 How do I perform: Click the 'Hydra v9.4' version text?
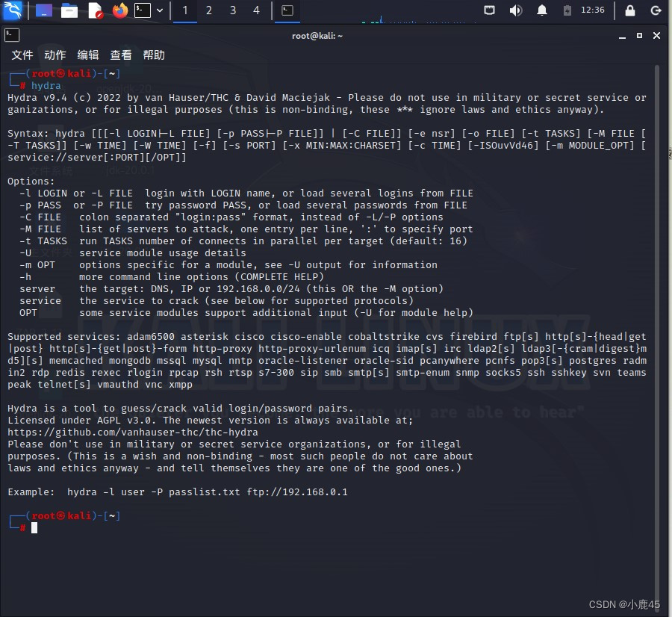click(x=37, y=98)
